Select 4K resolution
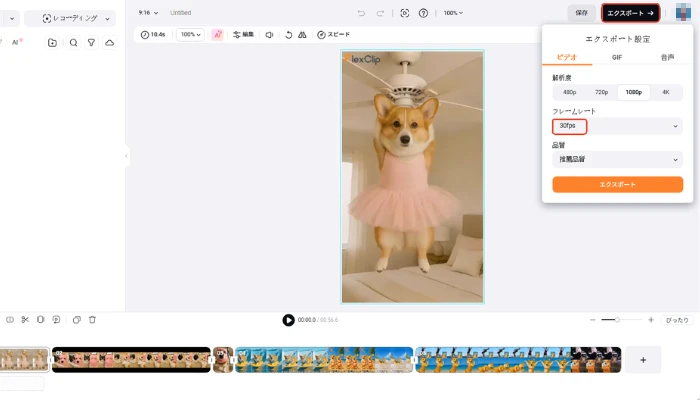Screen dimensions: 700x400 666,92
